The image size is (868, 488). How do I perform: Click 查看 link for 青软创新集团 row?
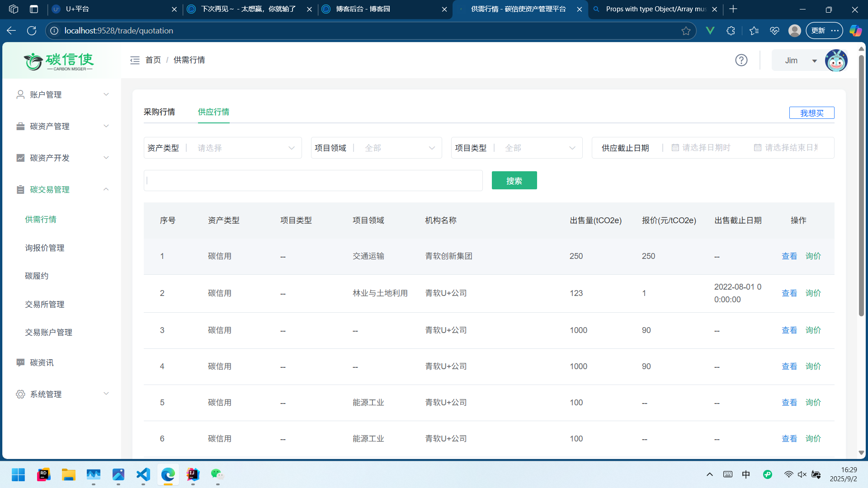(789, 256)
